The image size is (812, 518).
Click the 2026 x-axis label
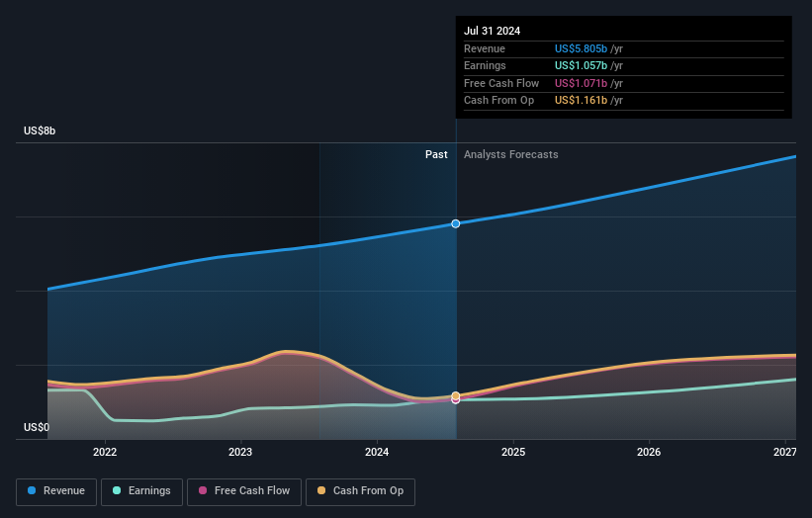click(x=649, y=453)
